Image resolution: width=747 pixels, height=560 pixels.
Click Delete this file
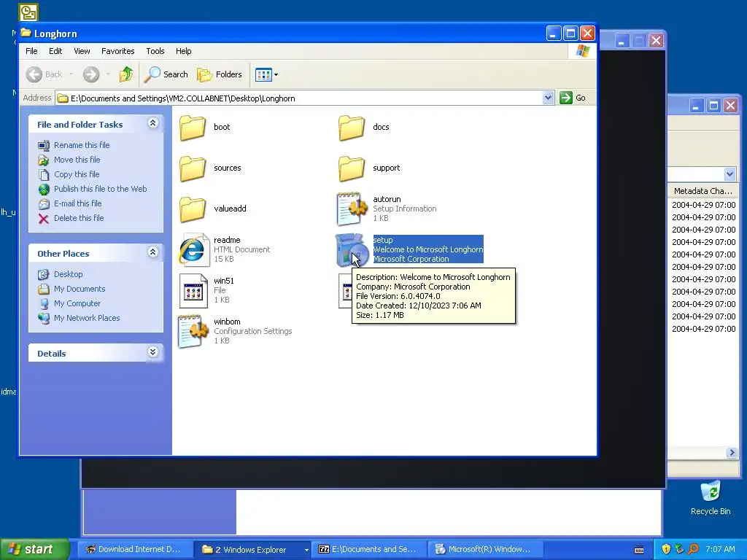[x=79, y=218]
